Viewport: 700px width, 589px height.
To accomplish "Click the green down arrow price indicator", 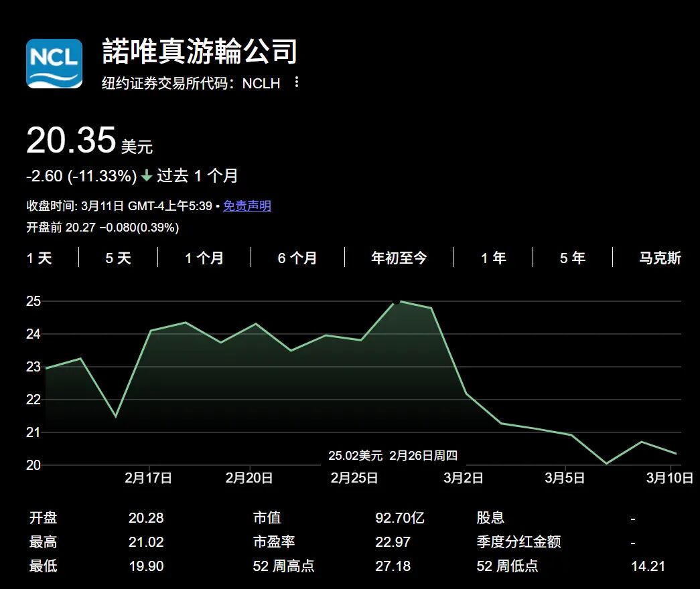I will (x=147, y=177).
